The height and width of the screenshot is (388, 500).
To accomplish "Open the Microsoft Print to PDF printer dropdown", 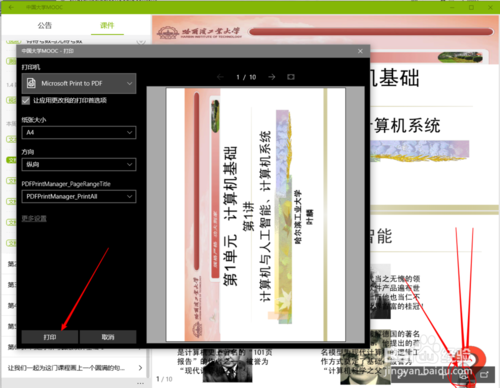I will [79, 83].
